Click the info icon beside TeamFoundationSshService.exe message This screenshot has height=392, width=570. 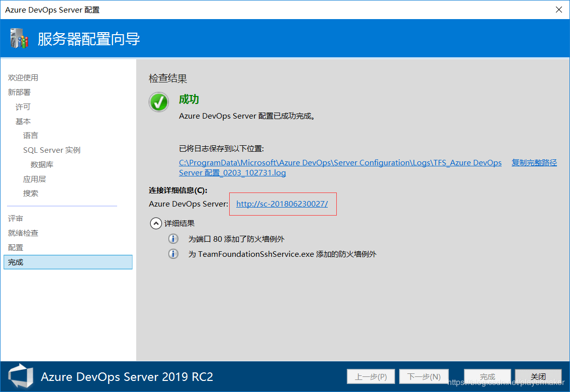pos(173,254)
